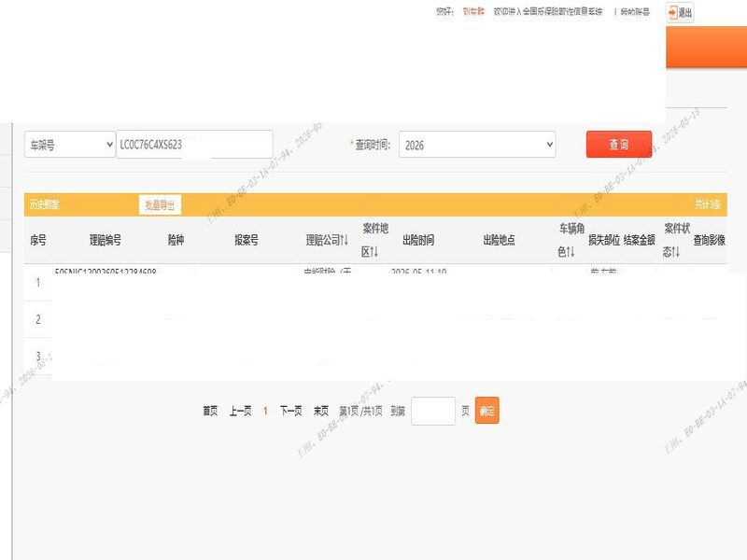Click the 批量导出 batch export button

[160, 204]
